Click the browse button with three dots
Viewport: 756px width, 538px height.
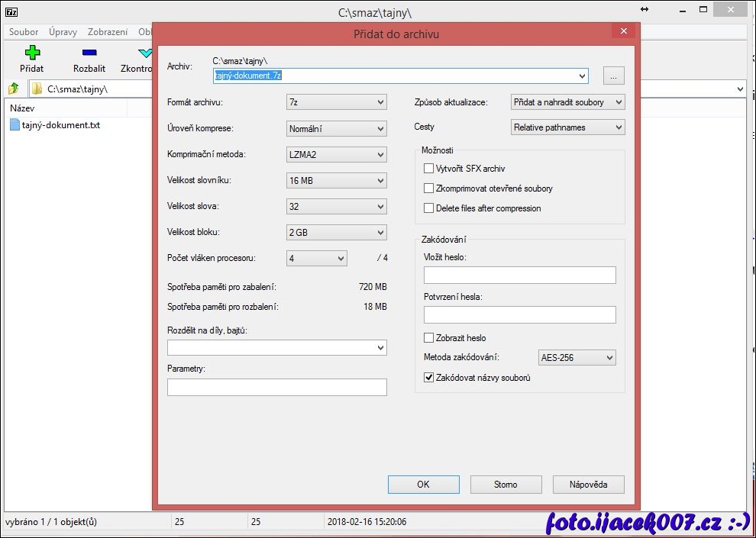tap(613, 76)
